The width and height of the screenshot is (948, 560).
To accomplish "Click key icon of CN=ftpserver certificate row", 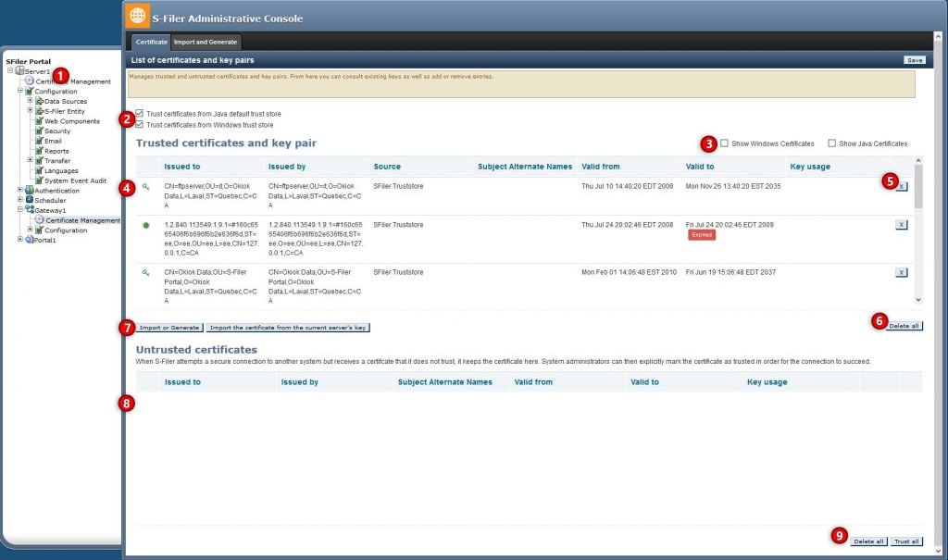I will pos(145,187).
